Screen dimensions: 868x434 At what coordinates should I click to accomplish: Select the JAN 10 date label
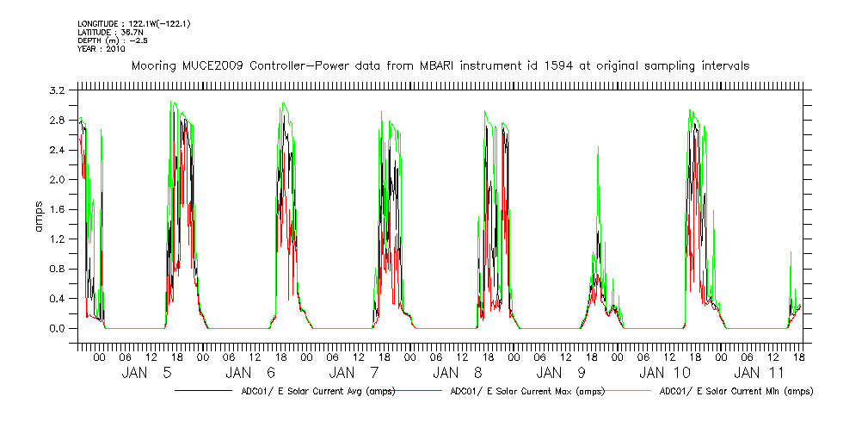tap(665, 373)
